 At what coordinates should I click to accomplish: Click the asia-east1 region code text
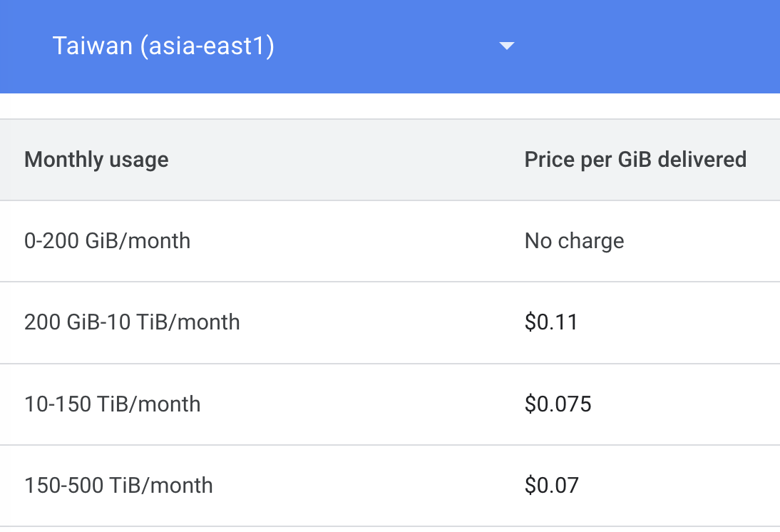[207, 46]
